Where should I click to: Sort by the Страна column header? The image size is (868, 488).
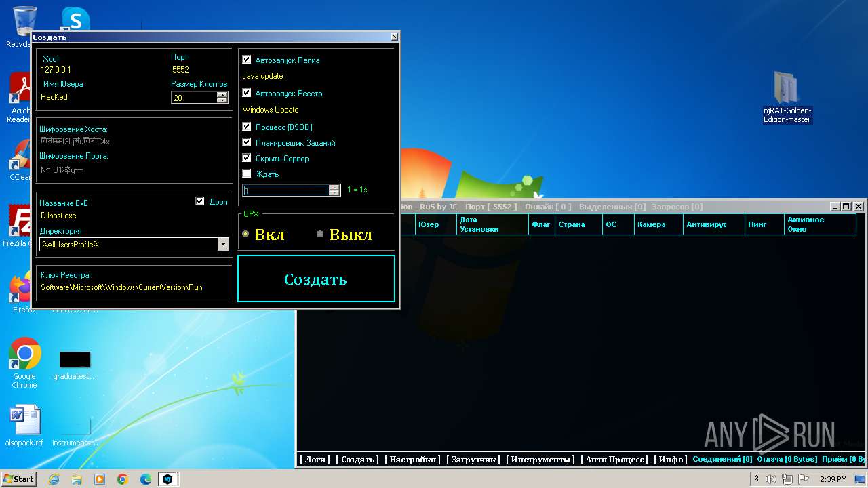tap(578, 224)
